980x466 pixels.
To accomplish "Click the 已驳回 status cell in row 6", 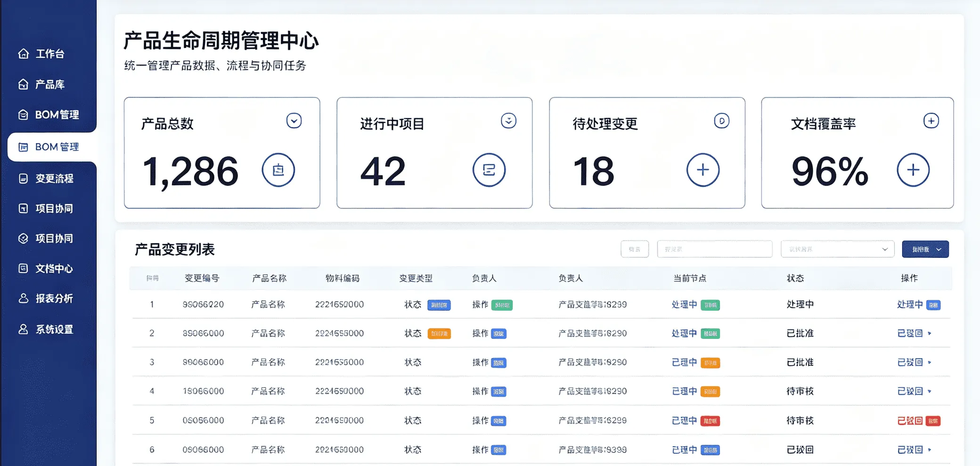I will [800, 450].
